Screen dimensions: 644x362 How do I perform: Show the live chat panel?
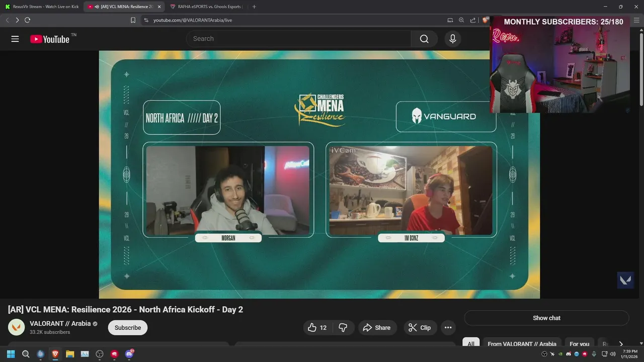click(x=546, y=318)
